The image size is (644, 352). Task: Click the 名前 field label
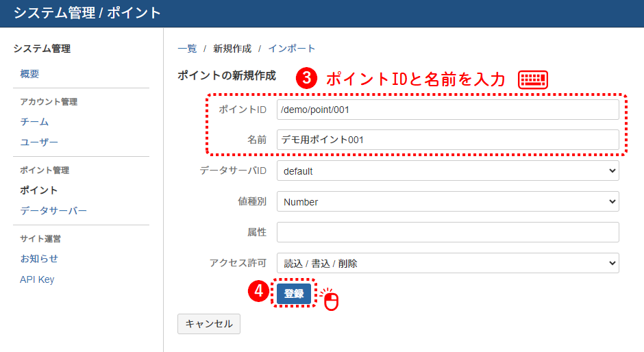point(257,140)
